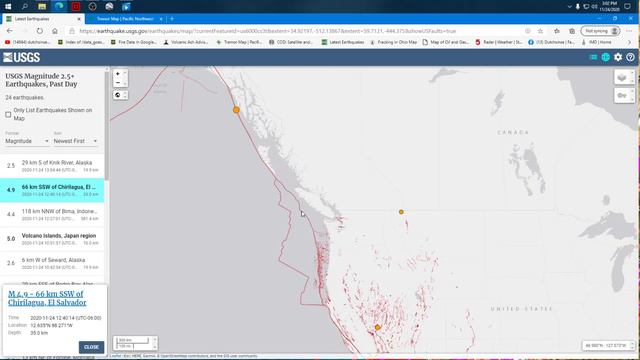Open the Format dropdown showing Magnitude
Image resolution: width=640 pixels, height=360 pixels.
coord(27,141)
